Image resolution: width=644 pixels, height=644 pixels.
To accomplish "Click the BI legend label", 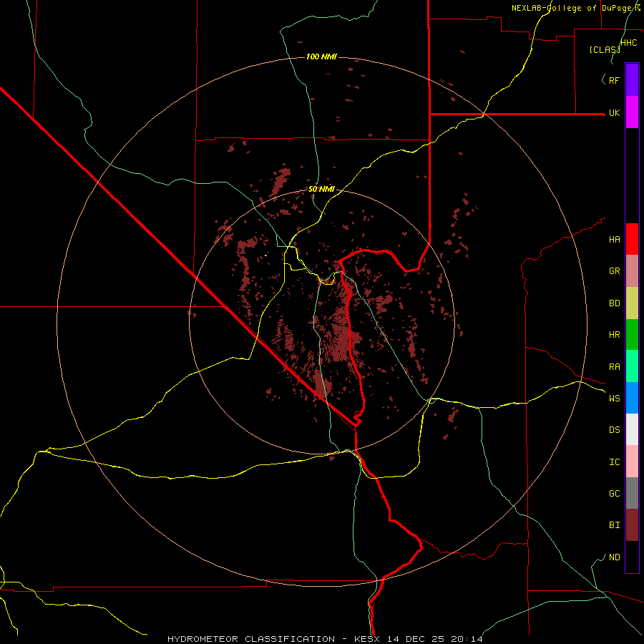I will (x=614, y=525).
